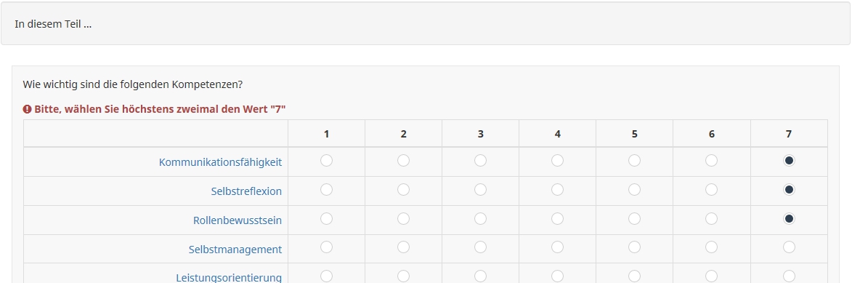The height and width of the screenshot is (283, 868).
Task: Click the Kommunikationsfähigkeit row label
Action: click(x=220, y=162)
